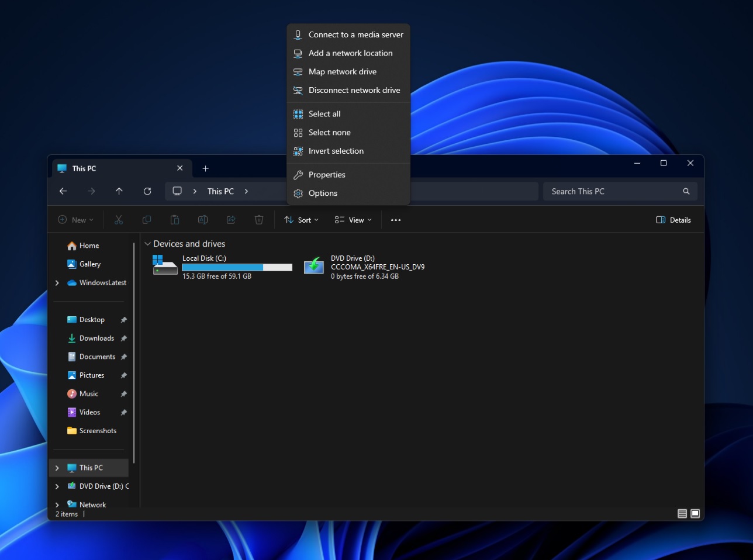The image size is (753, 560).
Task: Collapse the Devices and drives section
Action: 147,244
